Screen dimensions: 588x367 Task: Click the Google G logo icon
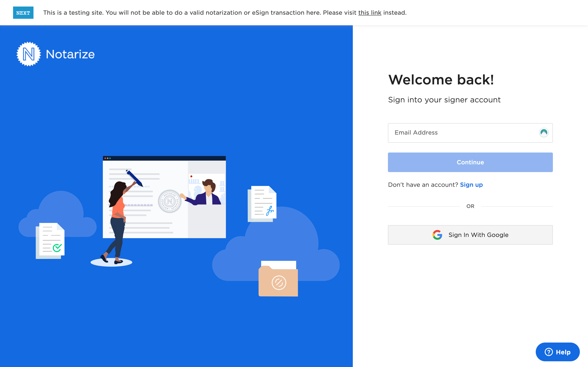pos(437,235)
